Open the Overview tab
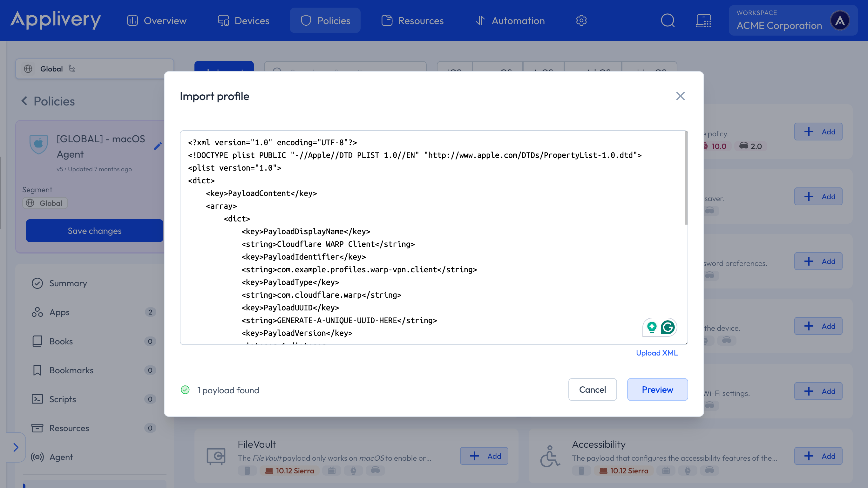 [156, 21]
